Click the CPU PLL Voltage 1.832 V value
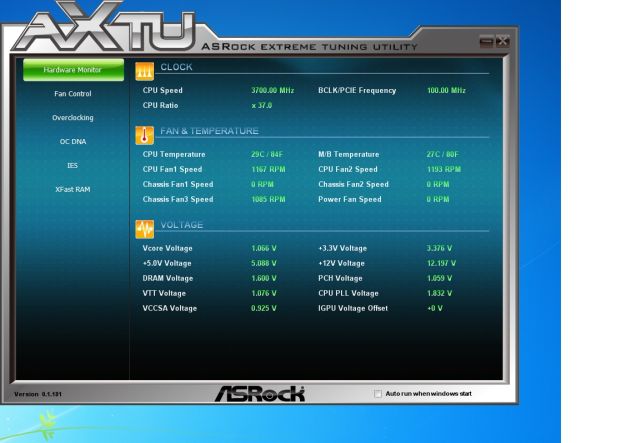Screen dimensions: 640x443 point(439,294)
